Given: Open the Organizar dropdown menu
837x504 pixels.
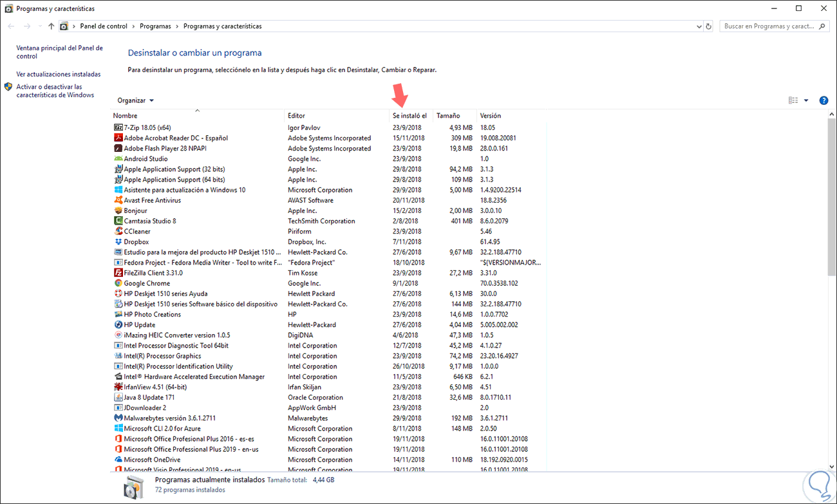Looking at the screenshot, I should pos(136,100).
